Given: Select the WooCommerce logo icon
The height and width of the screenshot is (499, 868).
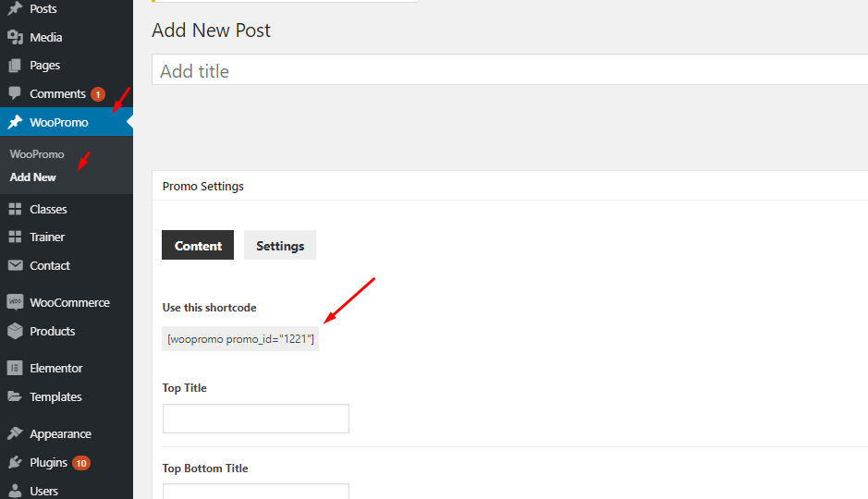Looking at the screenshot, I should point(15,302).
